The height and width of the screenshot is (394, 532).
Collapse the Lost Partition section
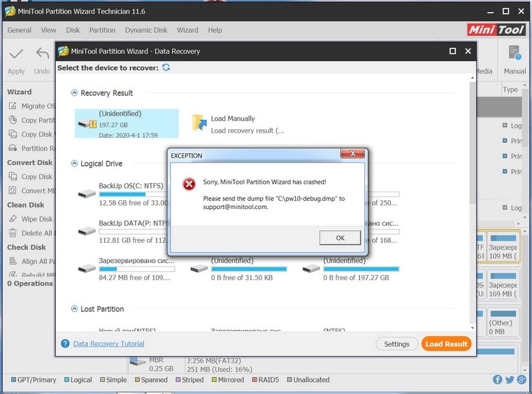pos(74,309)
